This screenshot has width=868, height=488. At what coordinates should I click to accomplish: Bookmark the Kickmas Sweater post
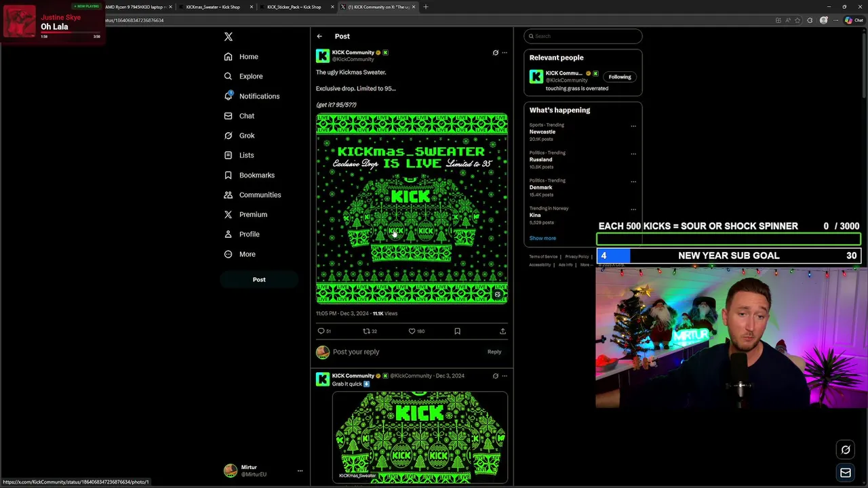coord(457,331)
